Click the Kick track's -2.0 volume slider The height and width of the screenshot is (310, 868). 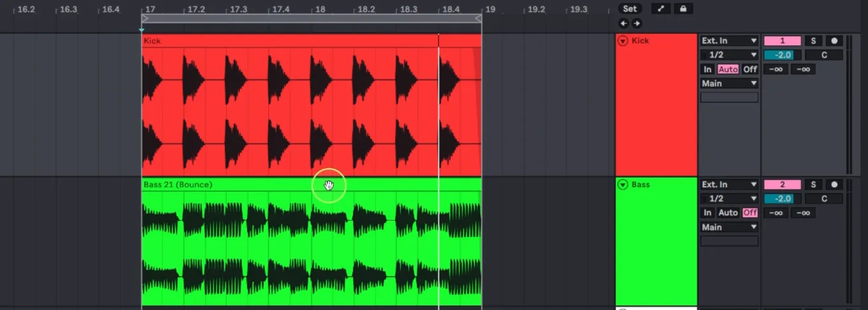(782, 55)
